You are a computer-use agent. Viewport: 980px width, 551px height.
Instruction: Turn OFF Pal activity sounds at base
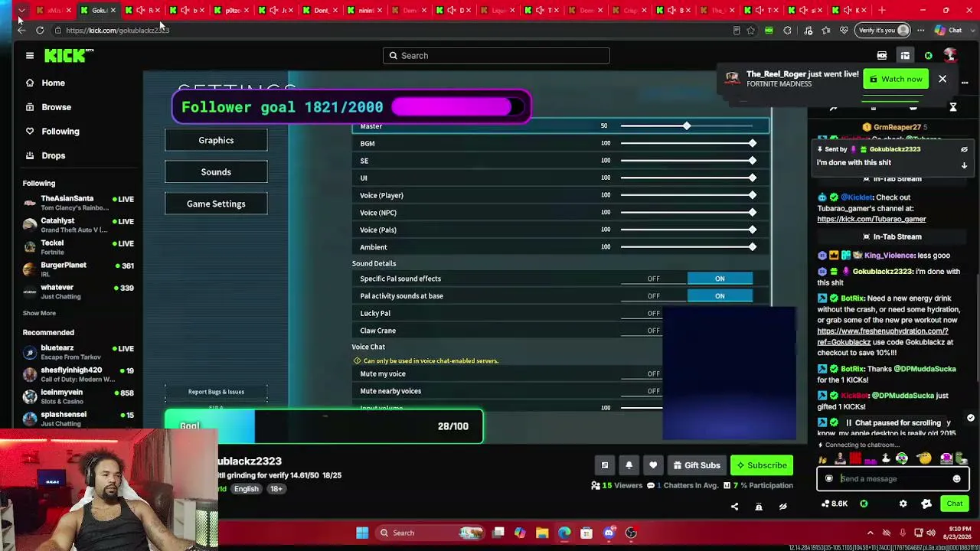[653, 296]
